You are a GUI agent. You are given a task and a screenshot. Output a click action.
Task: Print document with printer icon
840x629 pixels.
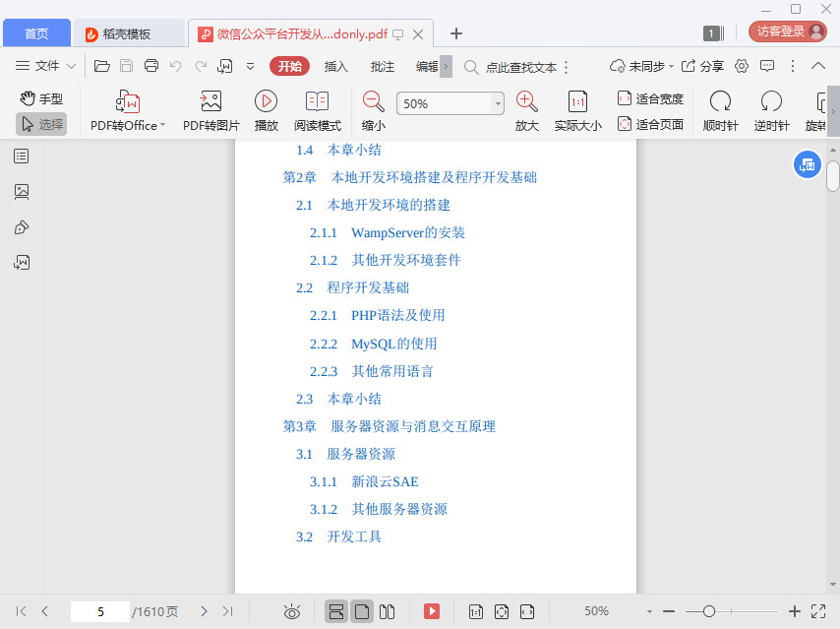coord(151,66)
